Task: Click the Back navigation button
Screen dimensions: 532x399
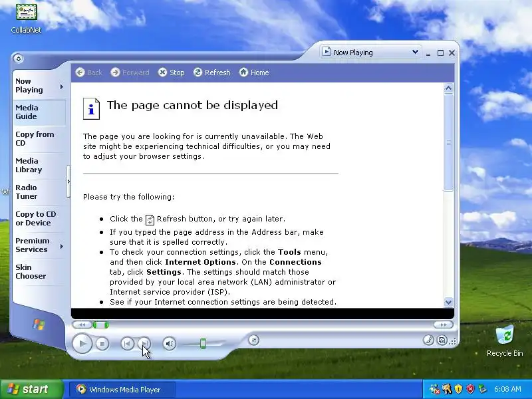Action: tap(88, 72)
